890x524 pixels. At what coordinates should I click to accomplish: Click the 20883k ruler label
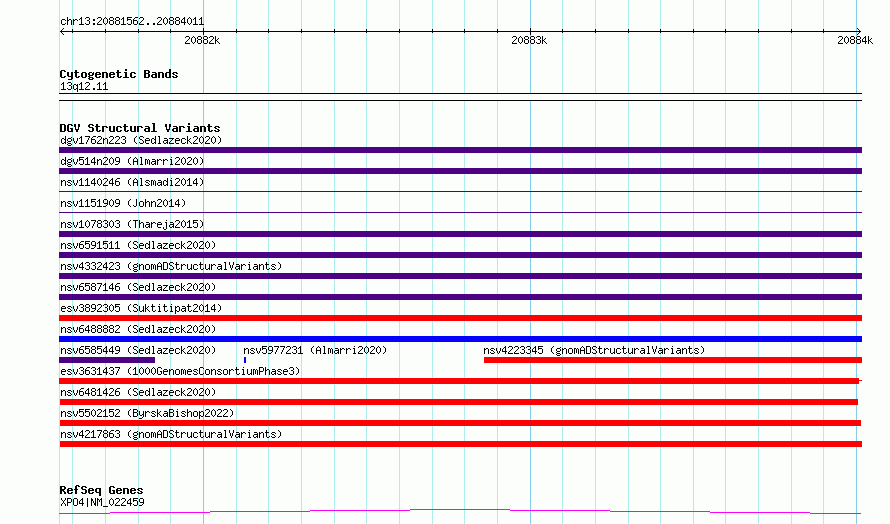coord(529,40)
